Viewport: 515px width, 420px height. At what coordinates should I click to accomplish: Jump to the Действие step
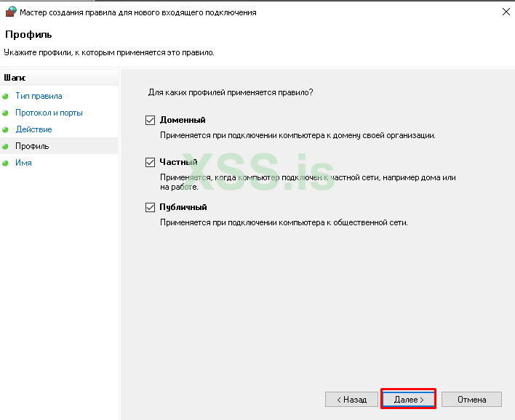33,129
